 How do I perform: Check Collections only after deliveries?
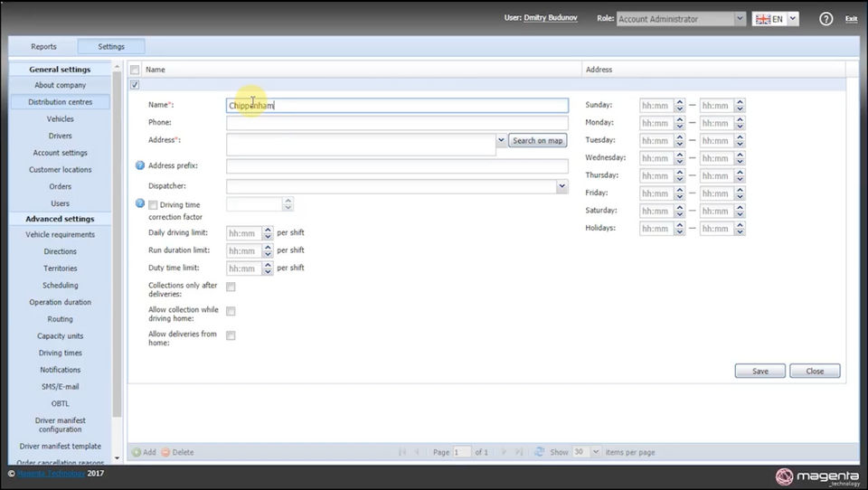coord(231,287)
